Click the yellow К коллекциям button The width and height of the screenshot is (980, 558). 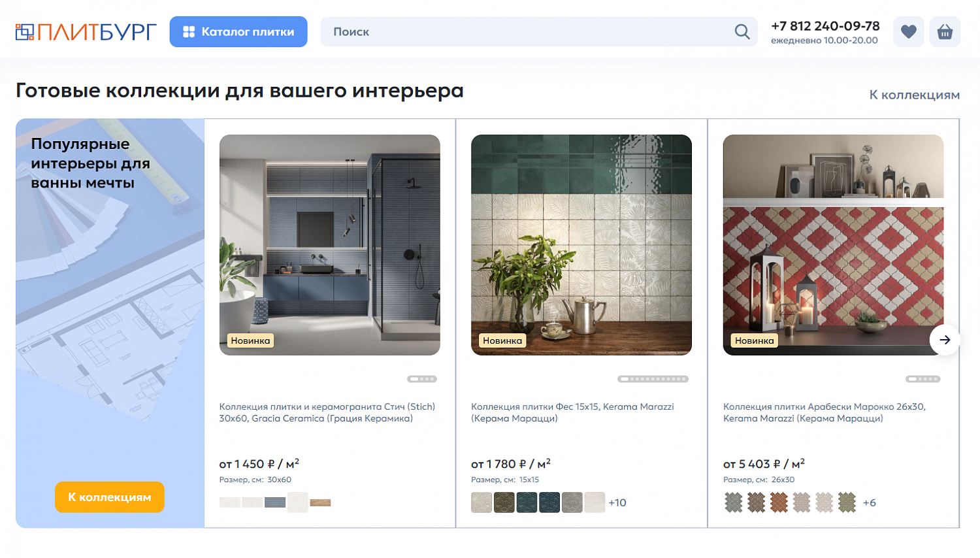coord(110,497)
